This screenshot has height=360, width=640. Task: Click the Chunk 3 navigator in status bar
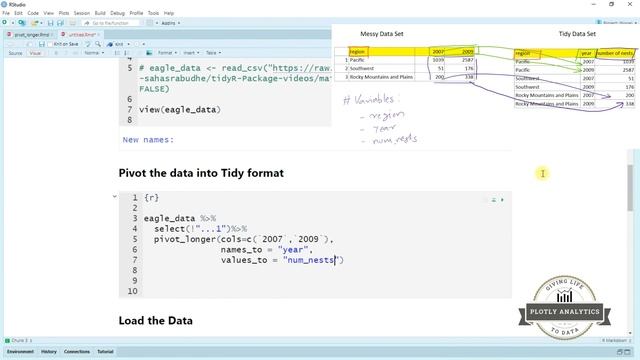coord(19,340)
